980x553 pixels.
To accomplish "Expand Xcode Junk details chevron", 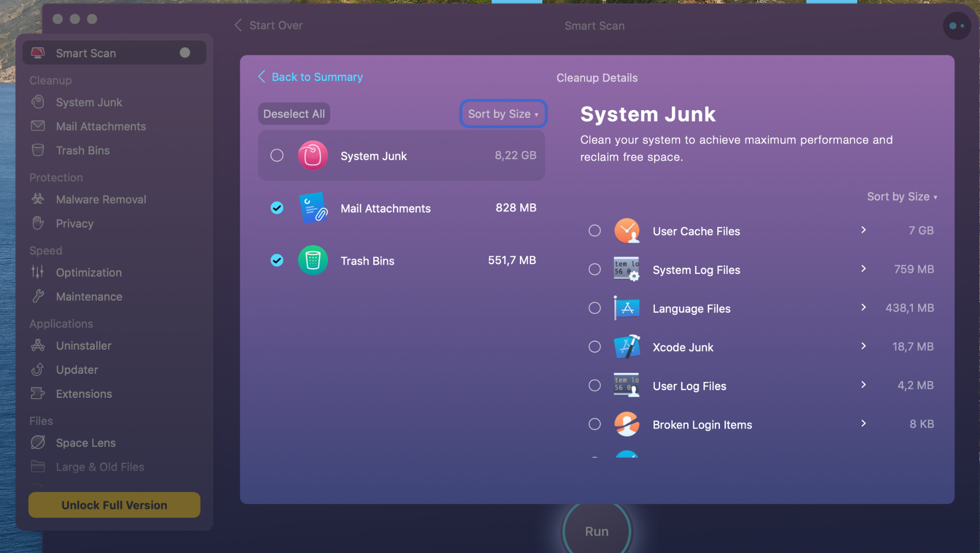I will [863, 346].
